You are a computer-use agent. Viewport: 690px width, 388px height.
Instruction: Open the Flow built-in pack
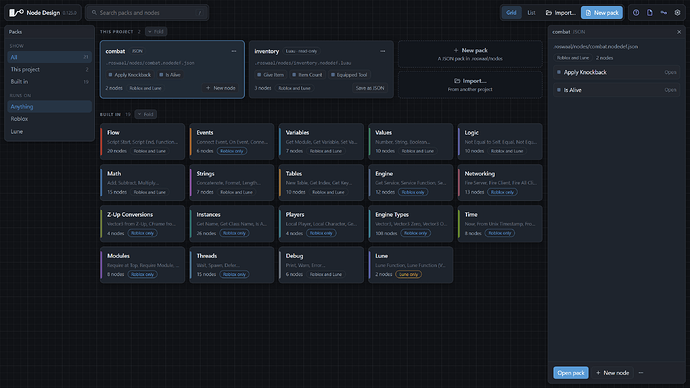click(x=142, y=142)
